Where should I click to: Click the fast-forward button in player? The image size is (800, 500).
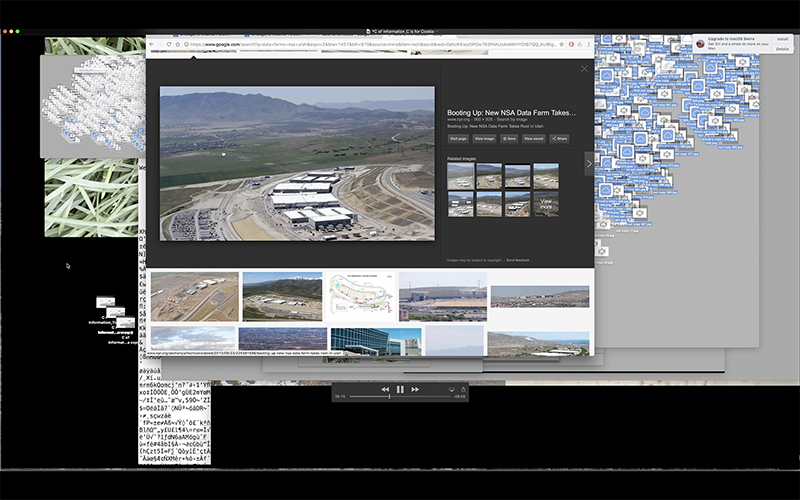tap(415, 389)
